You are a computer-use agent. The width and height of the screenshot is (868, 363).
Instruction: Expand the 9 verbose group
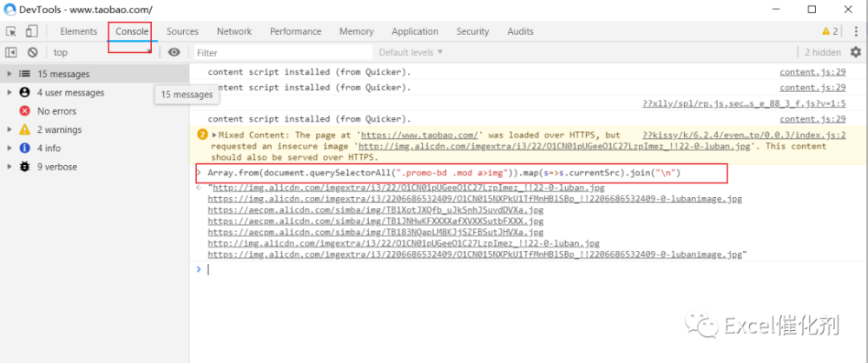9,167
